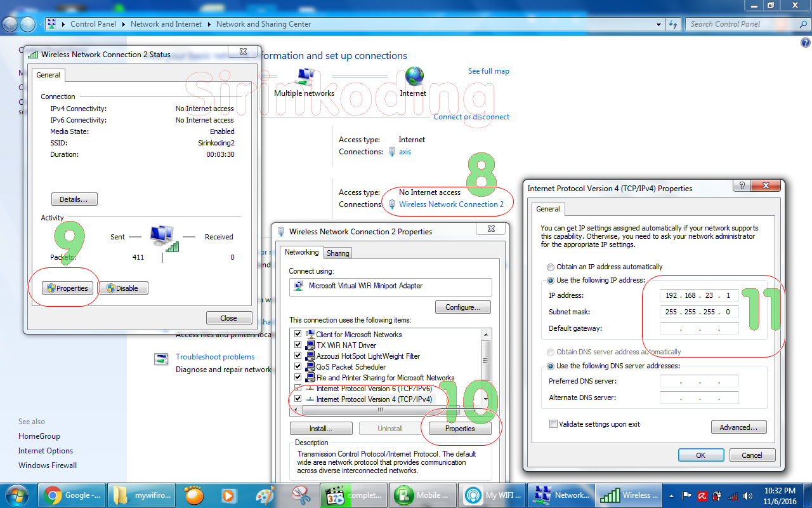Enable Validate settings upon exit

point(554,424)
